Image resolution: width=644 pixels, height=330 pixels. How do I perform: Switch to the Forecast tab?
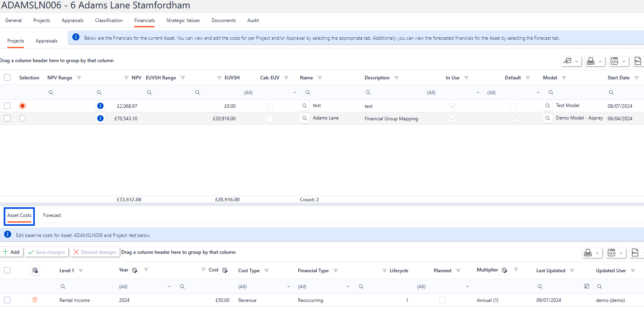(52, 215)
